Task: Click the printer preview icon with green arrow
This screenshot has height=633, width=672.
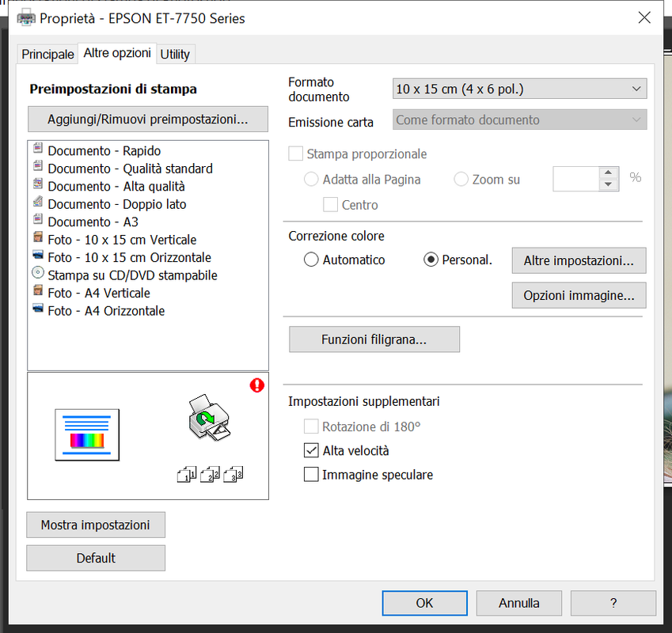Action: (x=210, y=418)
